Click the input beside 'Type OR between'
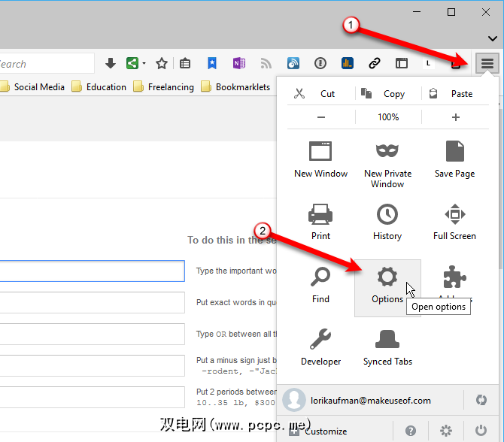 93,334
